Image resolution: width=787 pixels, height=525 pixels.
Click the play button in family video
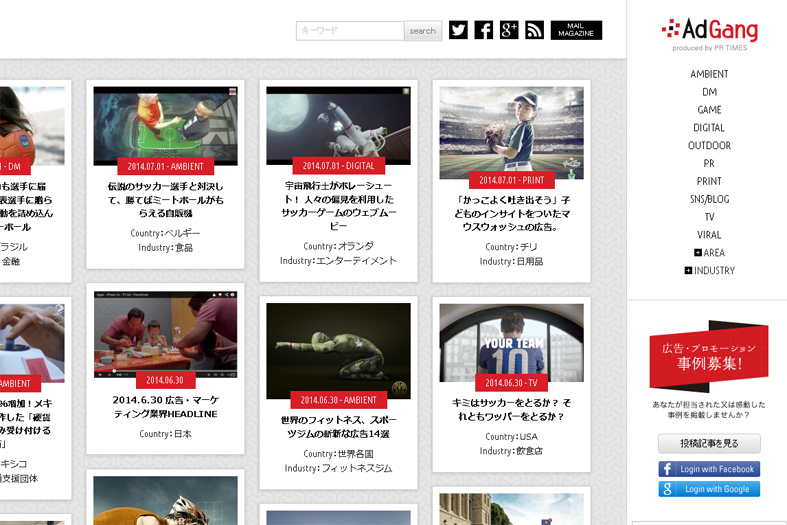tap(100, 374)
